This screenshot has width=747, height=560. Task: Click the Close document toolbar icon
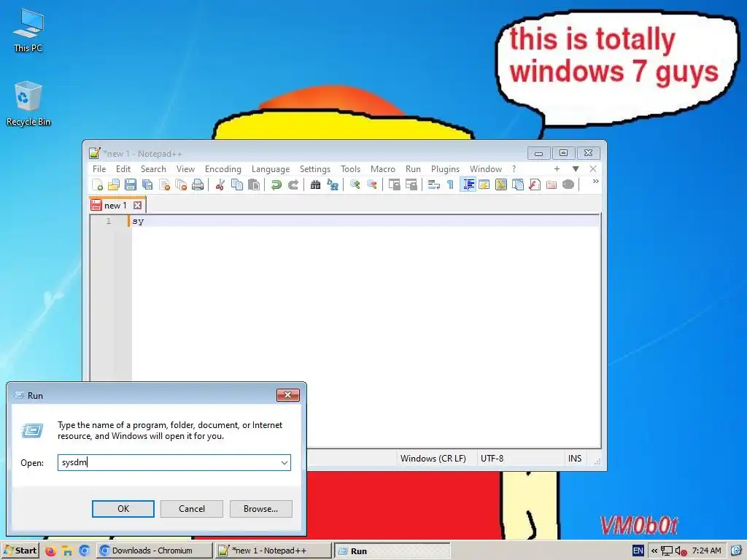pyautogui.click(x=164, y=184)
